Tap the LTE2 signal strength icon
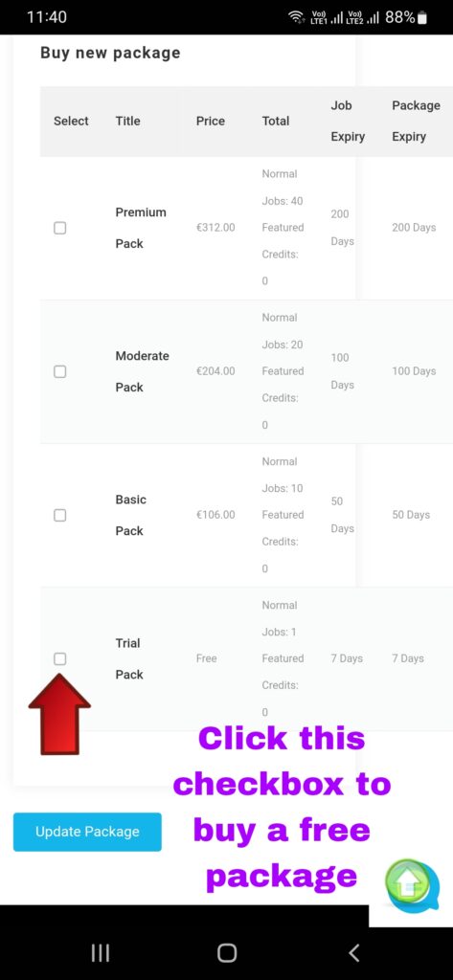This screenshot has width=453, height=980. [x=364, y=17]
